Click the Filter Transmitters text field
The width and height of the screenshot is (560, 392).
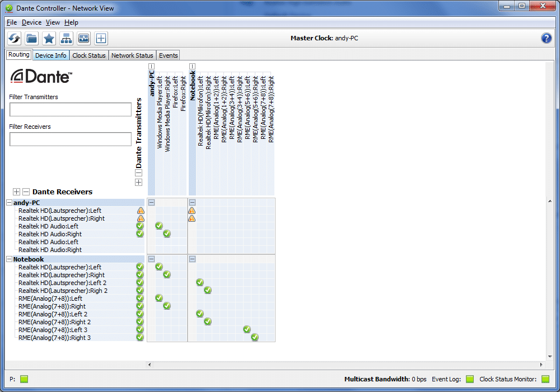pyautogui.click(x=70, y=110)
